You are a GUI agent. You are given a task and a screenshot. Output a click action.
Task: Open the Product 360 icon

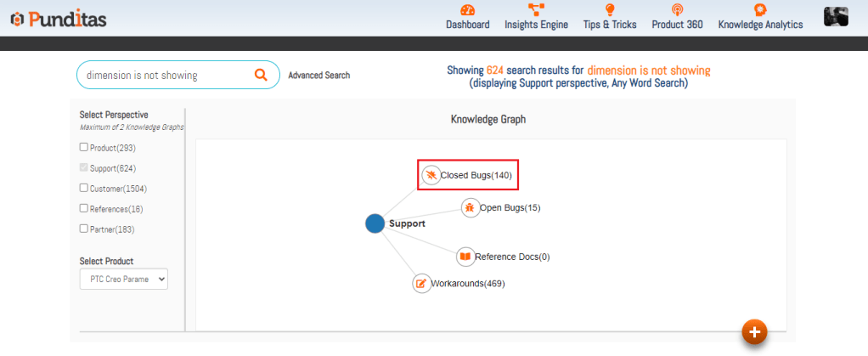pyautogui.click(x=677, y=10)
